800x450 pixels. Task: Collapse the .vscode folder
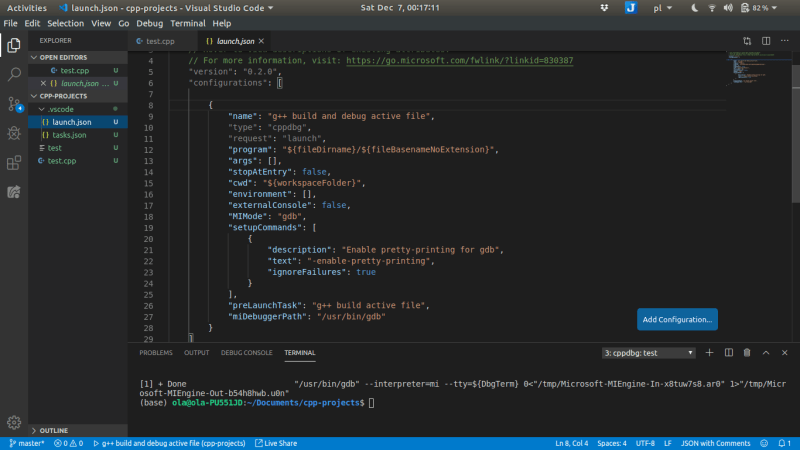(x=78, y=109)
